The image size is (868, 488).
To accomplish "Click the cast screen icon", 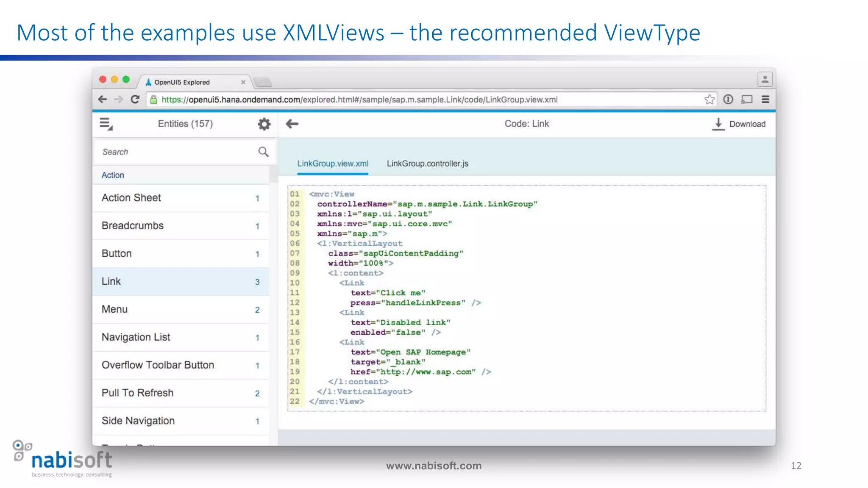I will (x=747, y=100).
